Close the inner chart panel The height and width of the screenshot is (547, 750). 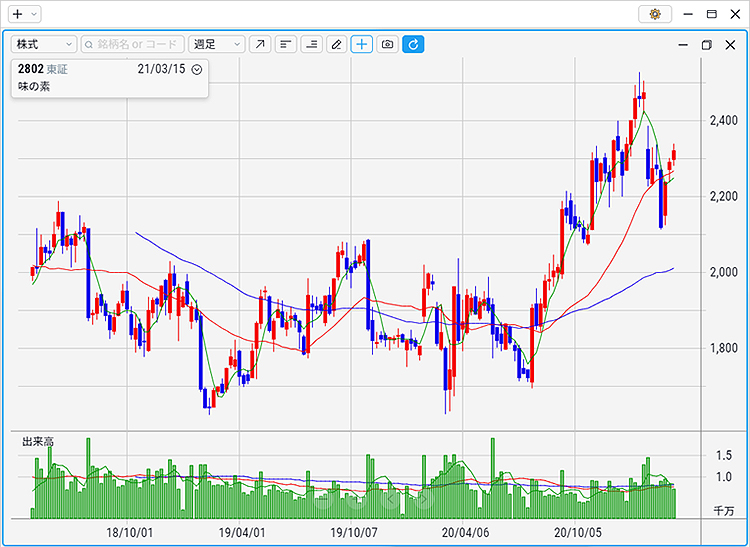click(x=730, y=45)
